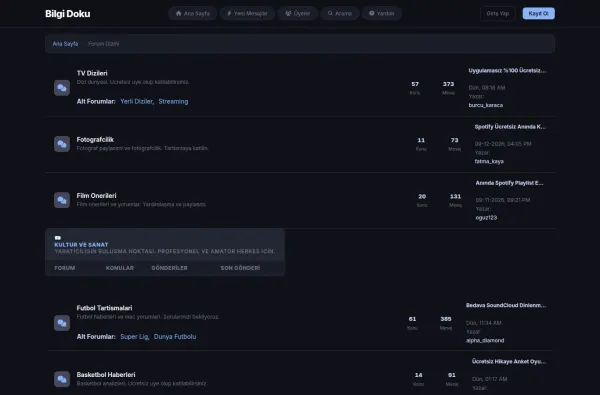Image resolution: width=600 pixels, height=395 pixels.
Task: Open the Dunya Futbolu subforum
Action: [175, 337]
